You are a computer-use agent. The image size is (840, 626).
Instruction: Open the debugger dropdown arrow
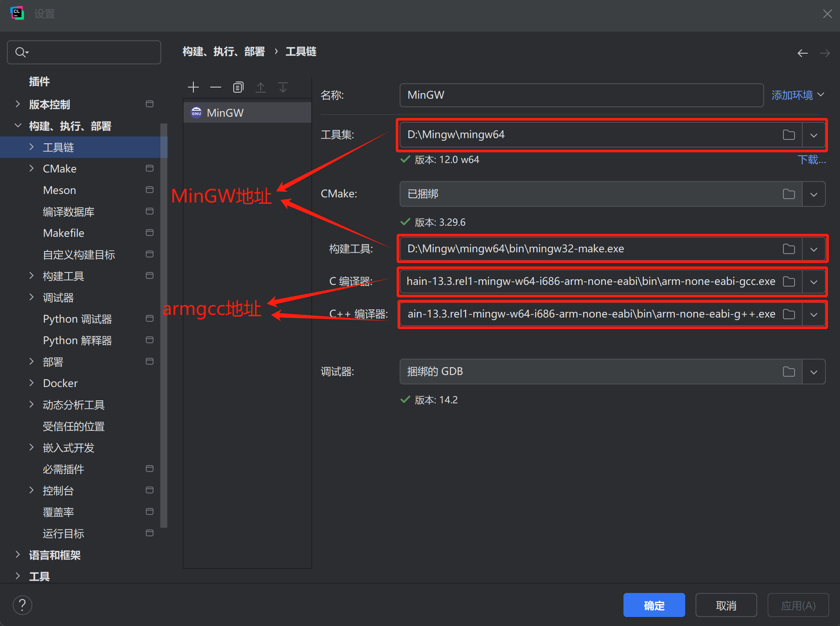813,372
